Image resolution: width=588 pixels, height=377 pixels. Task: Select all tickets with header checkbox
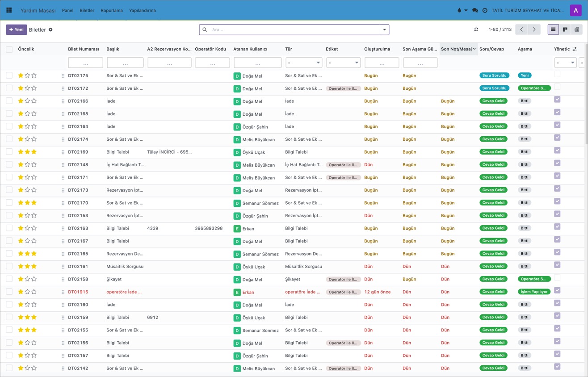click(9, 49)
